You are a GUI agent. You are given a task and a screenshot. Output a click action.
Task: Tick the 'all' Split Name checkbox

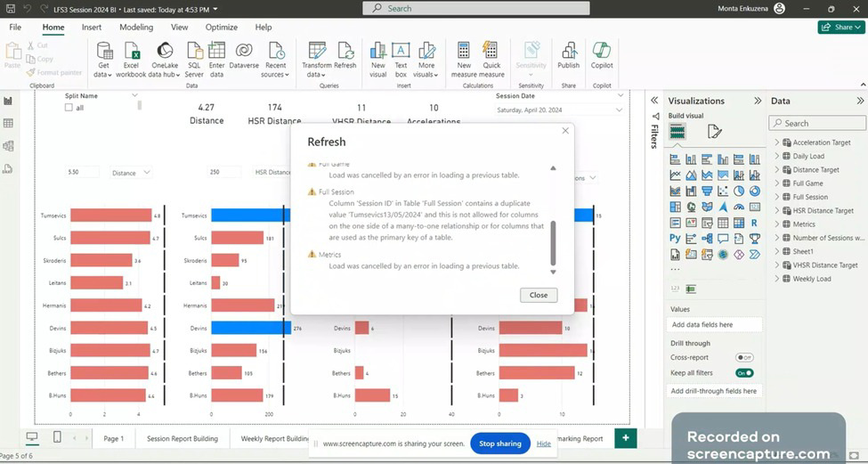point(69,108)
